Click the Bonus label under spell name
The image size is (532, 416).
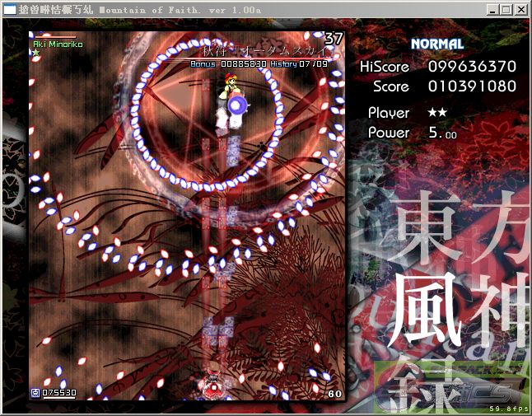point(203,63)
